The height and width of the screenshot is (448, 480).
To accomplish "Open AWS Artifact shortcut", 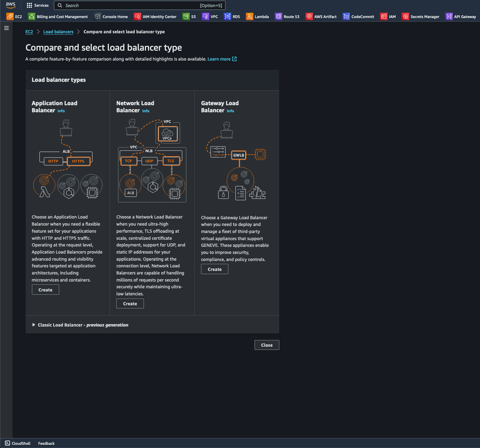I will click(x=321, y=17).
